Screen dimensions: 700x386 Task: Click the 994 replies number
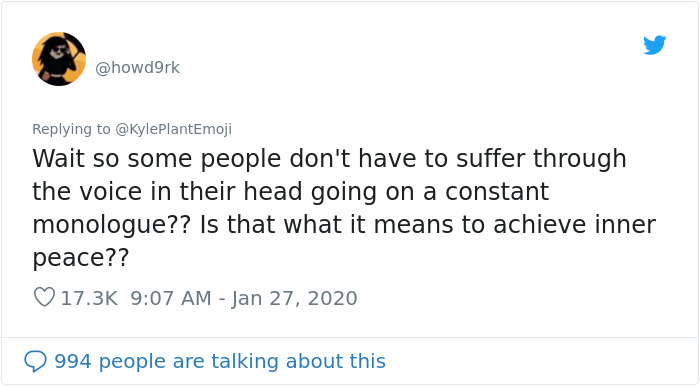point(73,361)
